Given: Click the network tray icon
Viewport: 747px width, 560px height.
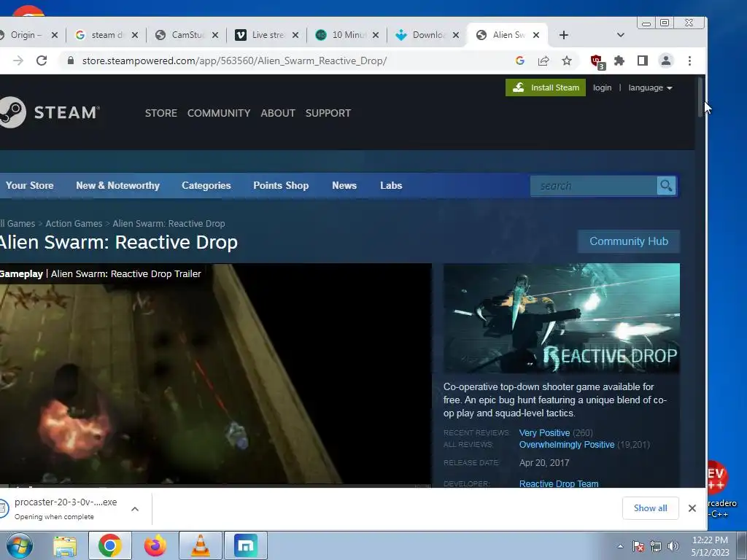Looking at the screenshot, I should point(656,546).
